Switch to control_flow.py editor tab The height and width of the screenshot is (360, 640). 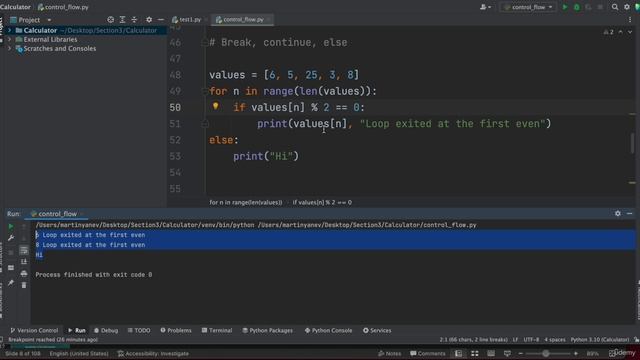point(242,20)
